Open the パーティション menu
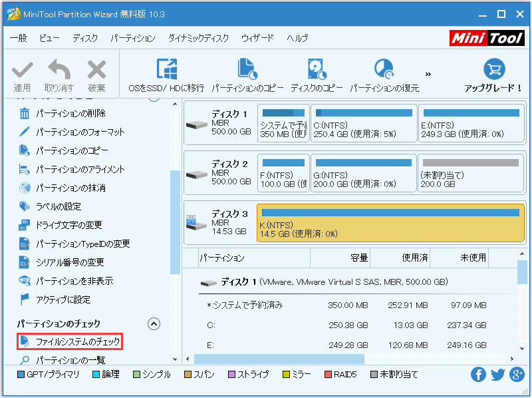The height and width of the screenshot is (398, 532). 133,38
